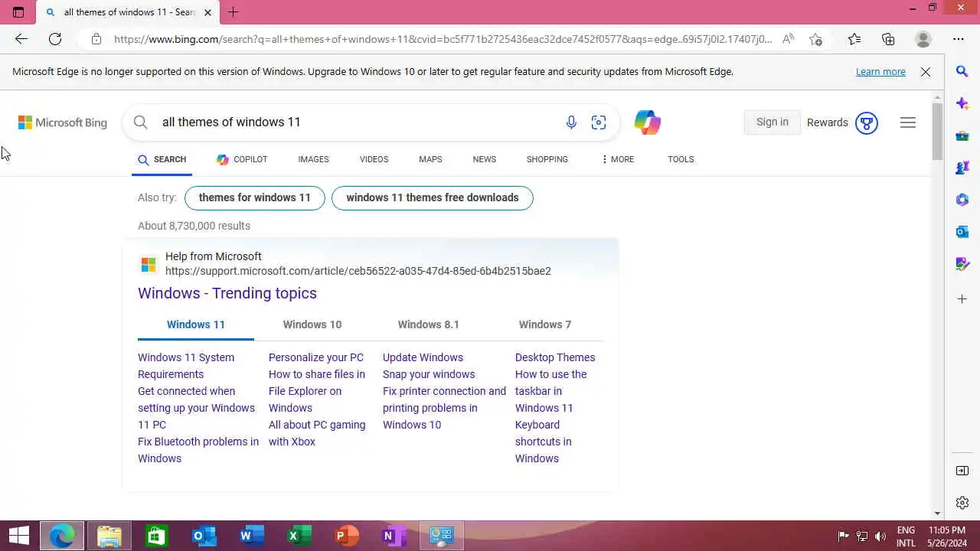Reload the page with Refresh icon

(x=55, y=39)
